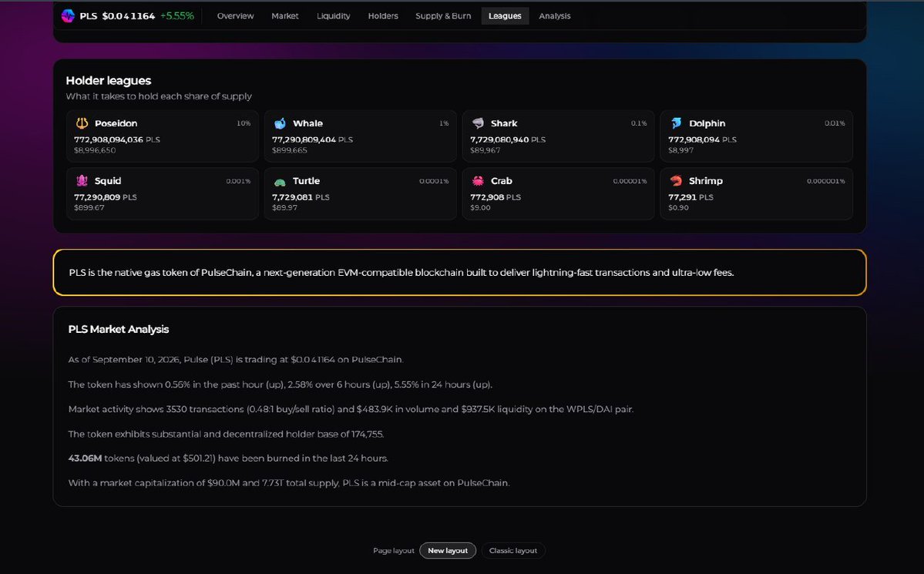Viewport: 924px width, 574px height.
Task: Click the Squid league name
Action: (x=108, y=181)
